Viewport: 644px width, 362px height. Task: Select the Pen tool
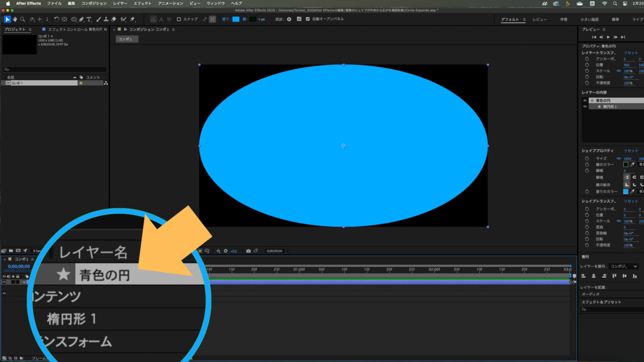point(81,19)
